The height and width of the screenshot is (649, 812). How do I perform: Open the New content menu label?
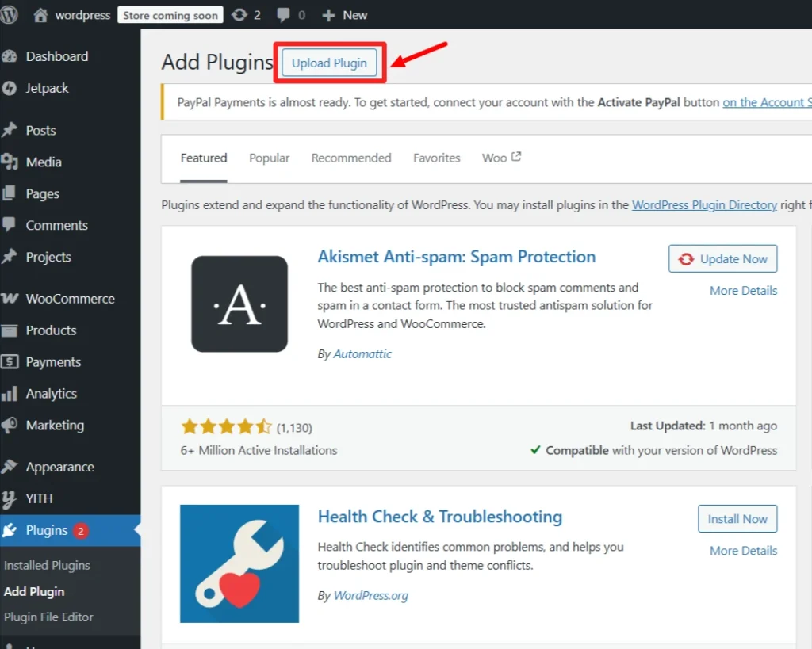(x=354, y=15)
